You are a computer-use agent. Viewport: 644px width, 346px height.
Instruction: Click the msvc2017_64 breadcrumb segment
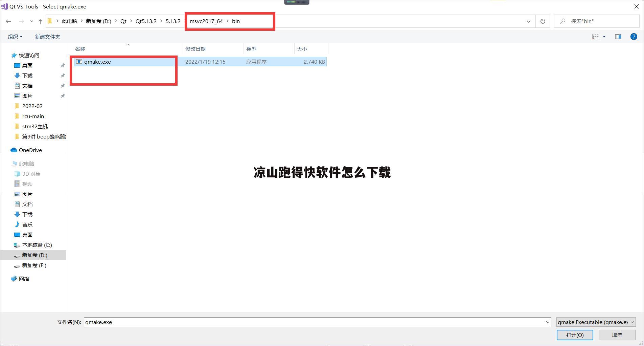[206, 21]
